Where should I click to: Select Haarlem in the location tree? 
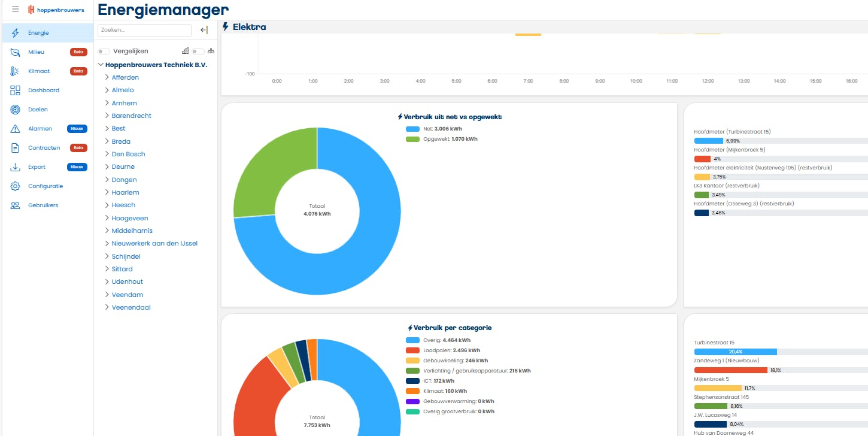pos(126,192)
